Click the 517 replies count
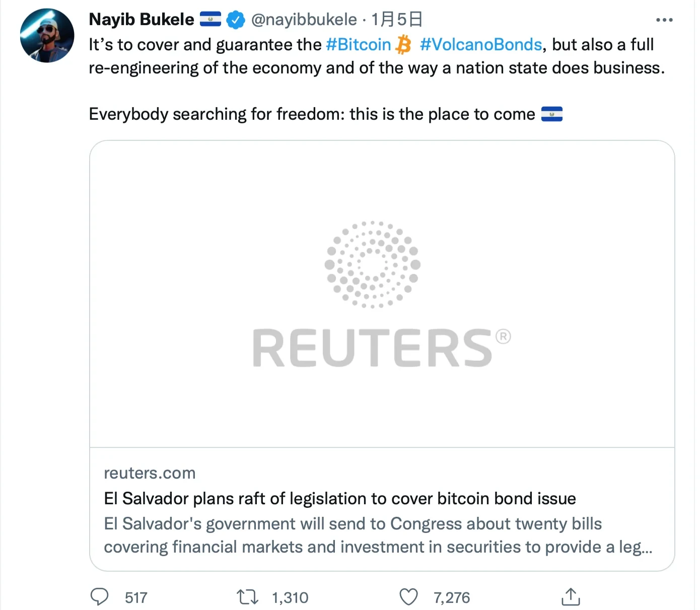This screenshot has height=610, width=700. pyautogui.click(x=136, y=598)
